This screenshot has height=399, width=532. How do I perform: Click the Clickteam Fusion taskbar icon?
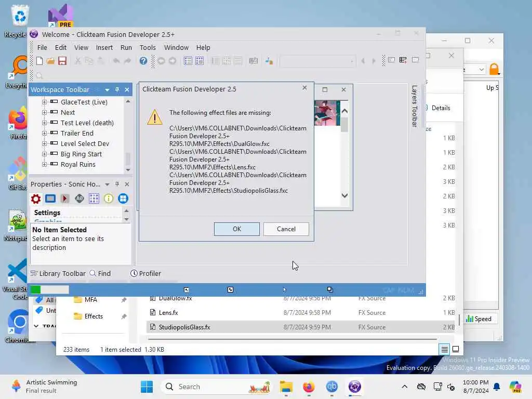click(354, 387)
